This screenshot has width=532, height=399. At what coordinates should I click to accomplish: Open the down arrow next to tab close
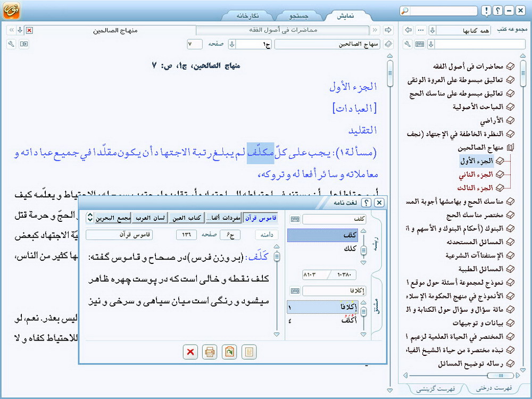[x=20, y=30]
